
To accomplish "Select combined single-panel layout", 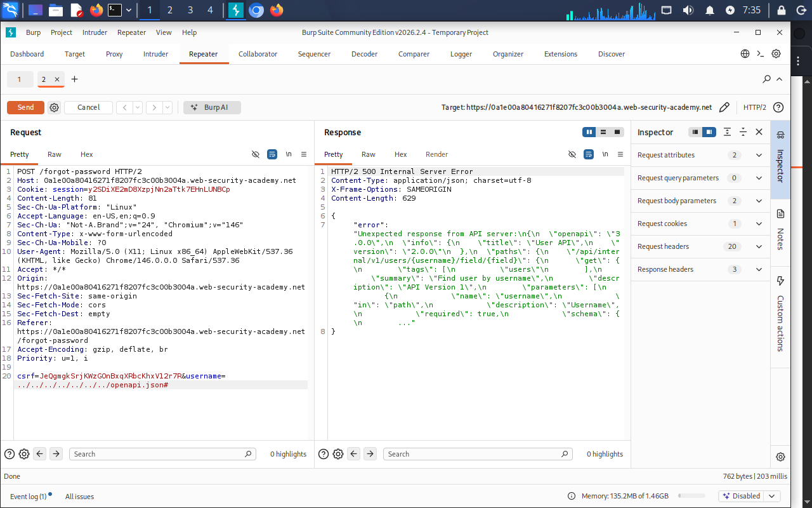I will click(x=617, y=132).
